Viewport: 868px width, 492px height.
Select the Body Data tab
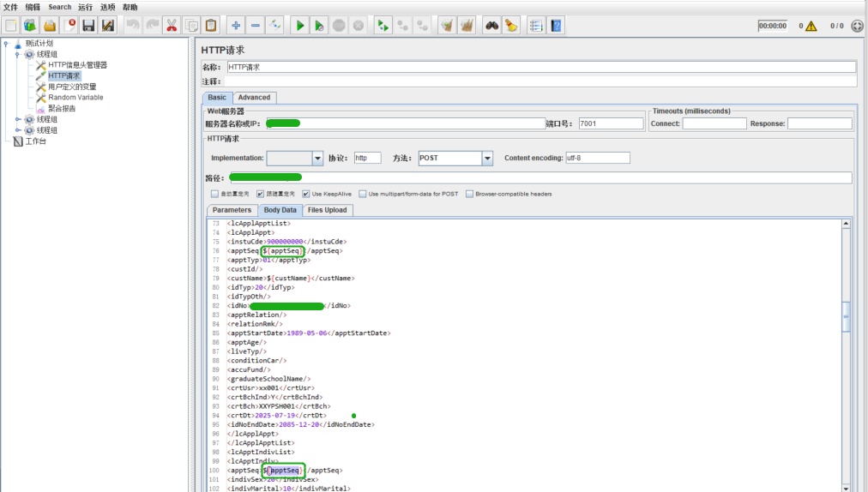(x=280, y=210)
